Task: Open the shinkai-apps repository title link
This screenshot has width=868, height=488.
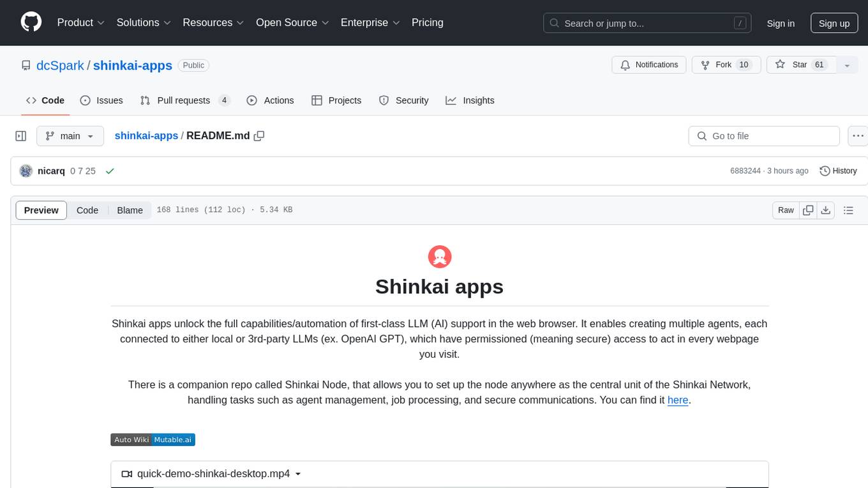Action: pyautogui.click(x=133, y=65)
